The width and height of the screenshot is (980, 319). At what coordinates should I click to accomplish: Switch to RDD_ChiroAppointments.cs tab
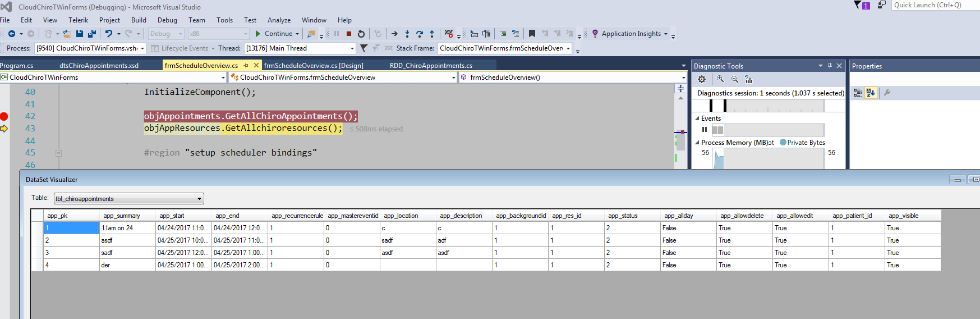431,66
